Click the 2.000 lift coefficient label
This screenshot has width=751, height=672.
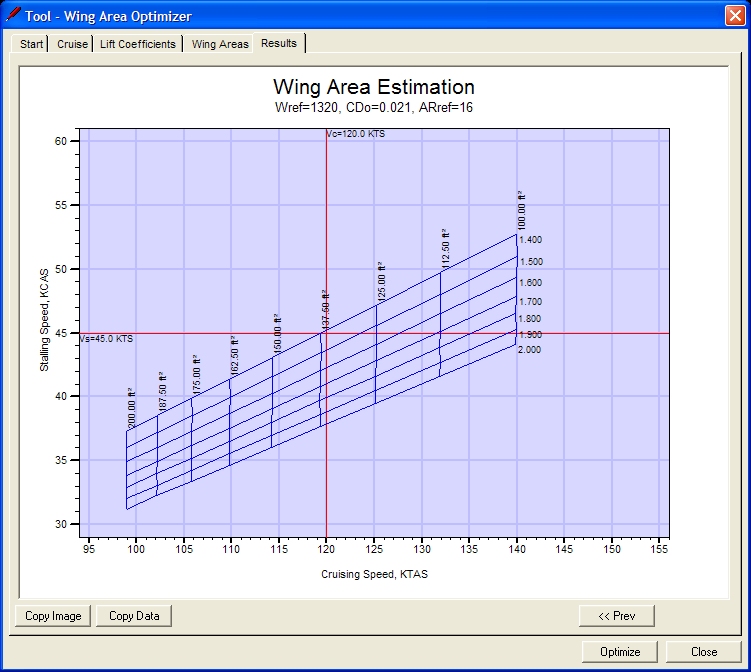(x=530, y=350)
